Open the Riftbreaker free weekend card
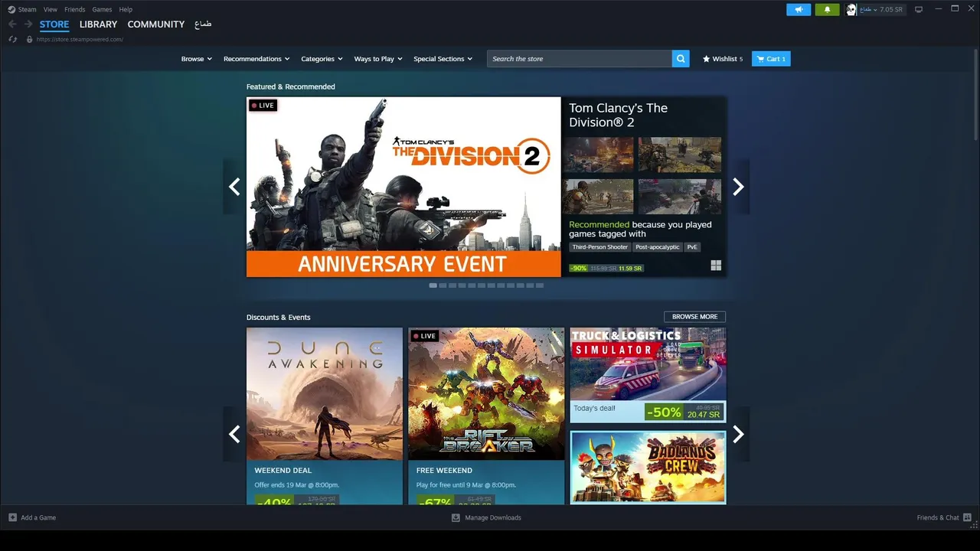This screenshot has width=980, height=551. [x=486, y=416]
